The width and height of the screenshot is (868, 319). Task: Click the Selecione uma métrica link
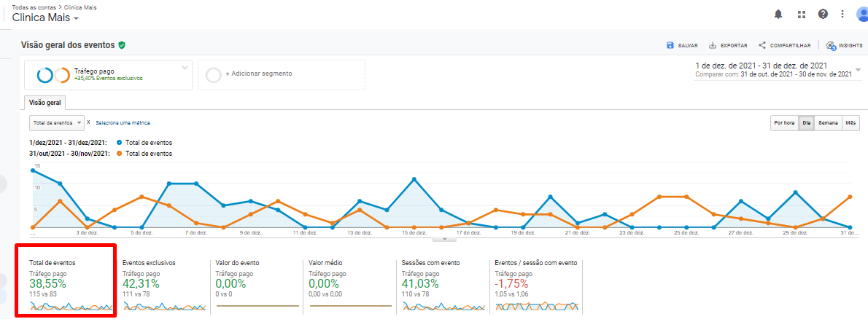point(123,123)
